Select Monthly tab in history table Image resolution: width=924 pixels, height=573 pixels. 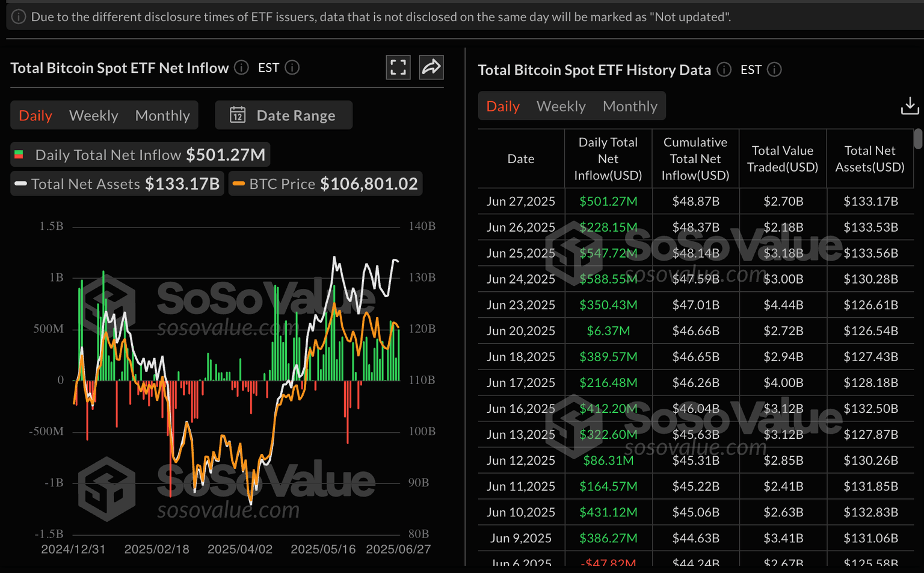pyautogui.click(x=630, y=107)
